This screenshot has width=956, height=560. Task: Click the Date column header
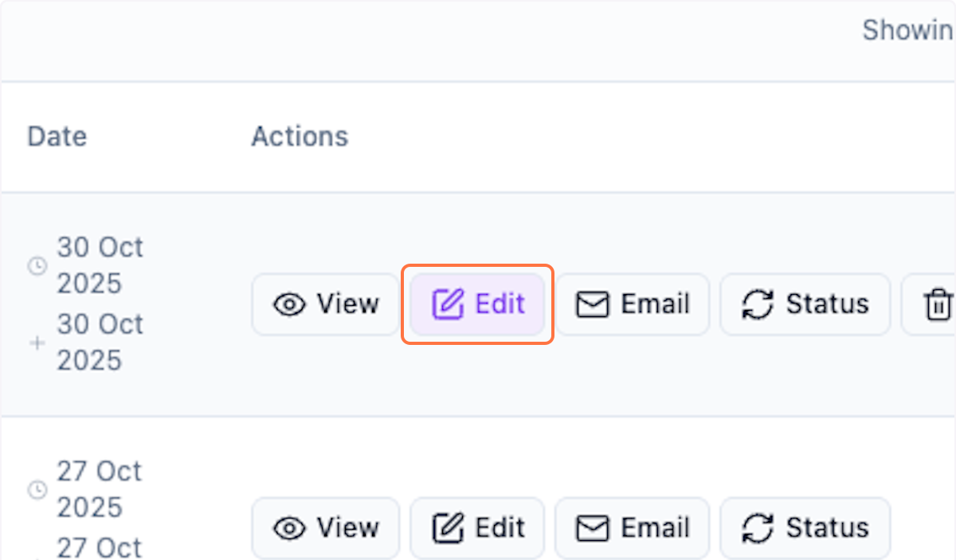(x=57, y=136)
